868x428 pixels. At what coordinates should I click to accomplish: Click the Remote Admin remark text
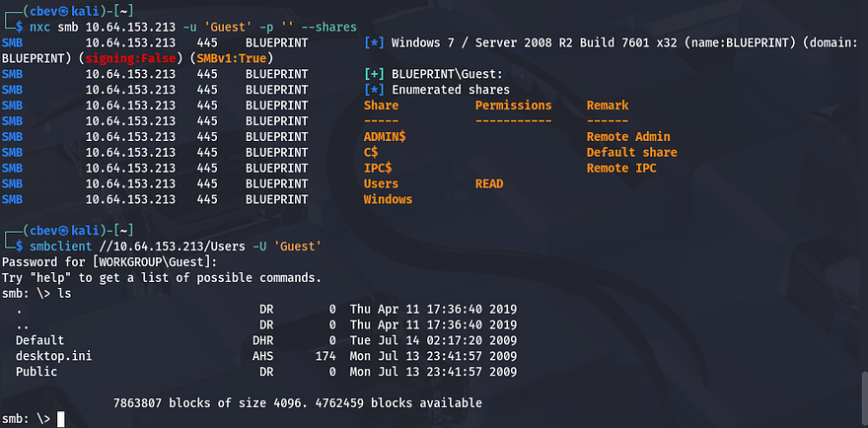click(627, 137)
